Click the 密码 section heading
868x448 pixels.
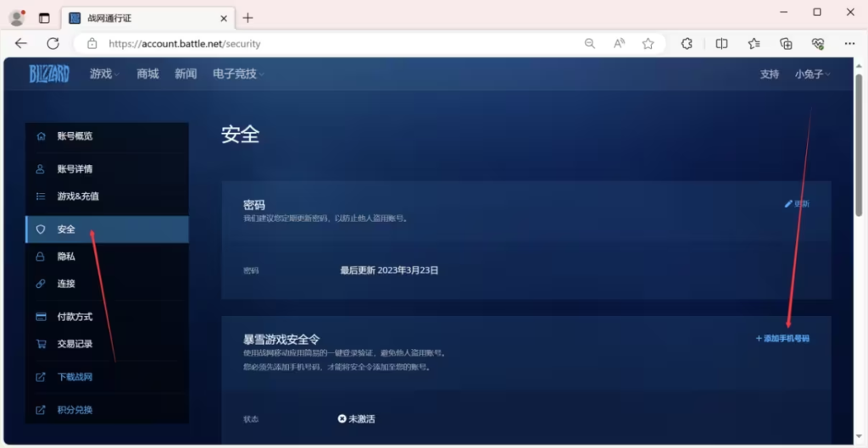pyautogui.click(x=254, y=205)
